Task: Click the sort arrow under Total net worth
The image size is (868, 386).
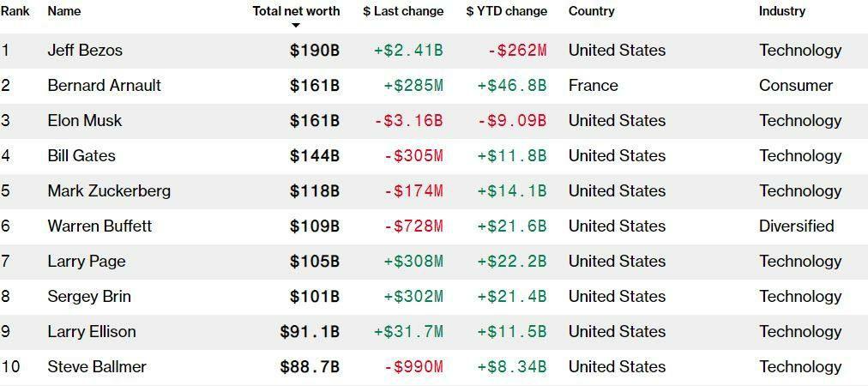Action: point(295,26)
